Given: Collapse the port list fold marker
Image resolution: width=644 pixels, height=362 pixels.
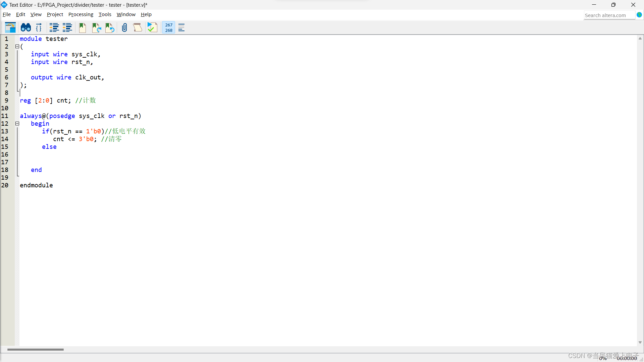Looking at the screenshot, I should coord(17,47).
